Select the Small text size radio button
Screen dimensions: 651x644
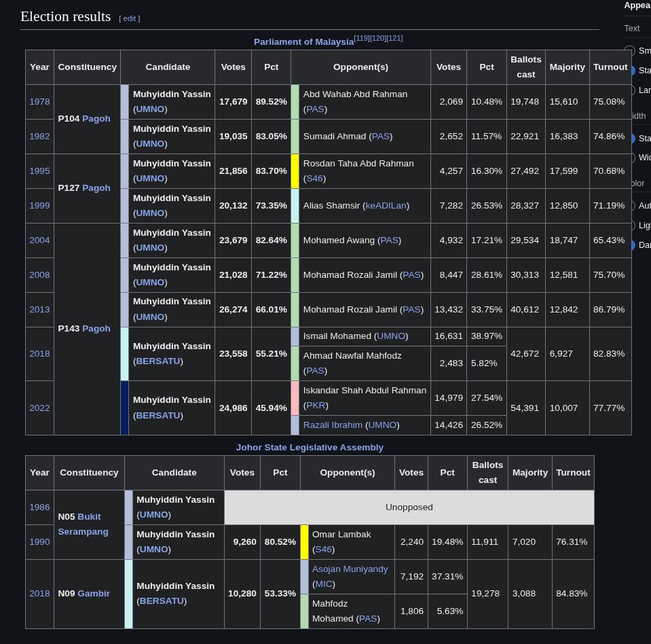(x=630, y=51)
